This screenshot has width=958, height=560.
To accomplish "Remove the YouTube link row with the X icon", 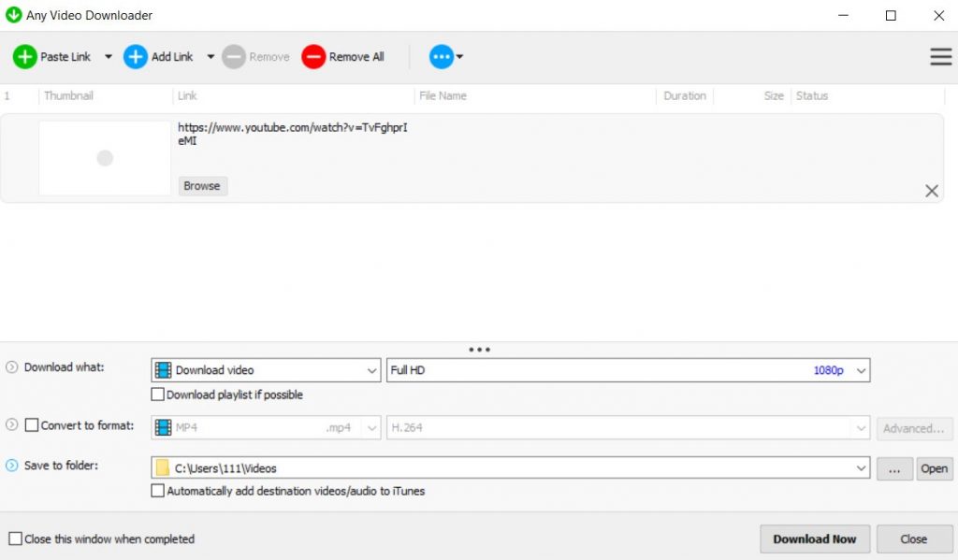I will [932, 191].
